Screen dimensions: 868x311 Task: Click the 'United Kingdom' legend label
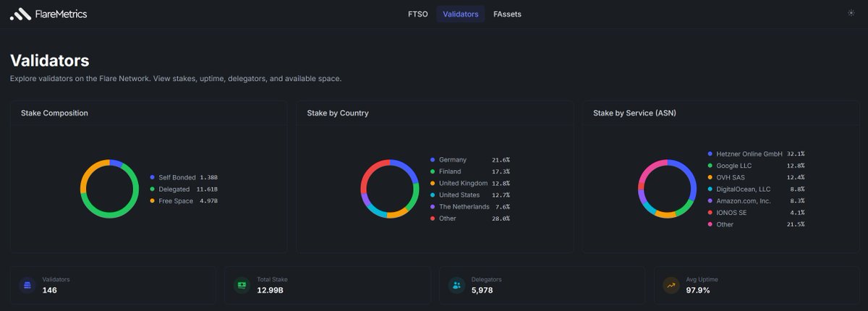[x=463, y=183]
